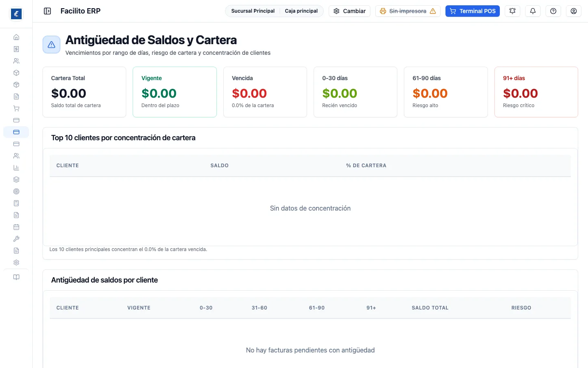Viewport: 588px width, 368px height.
Task: Click the SALDO TOTAL column header
Action: click(430, 308)
